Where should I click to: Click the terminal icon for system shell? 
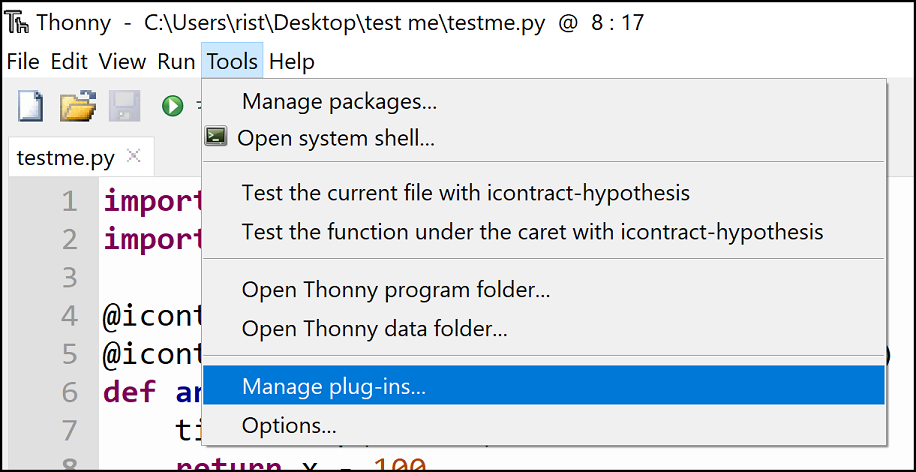click(216, 137)
